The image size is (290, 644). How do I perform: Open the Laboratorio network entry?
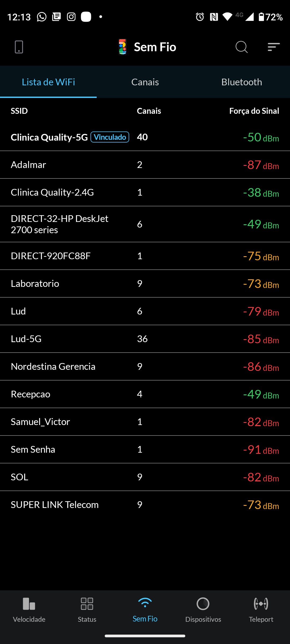tap(35, 284)
